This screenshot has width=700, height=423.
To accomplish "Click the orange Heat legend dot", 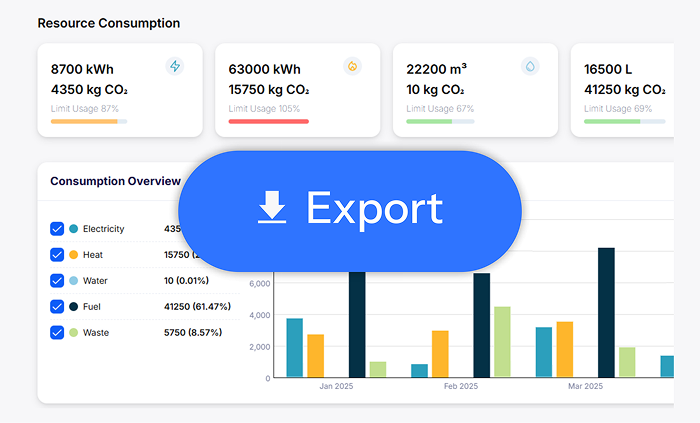I will click(74, 255).
